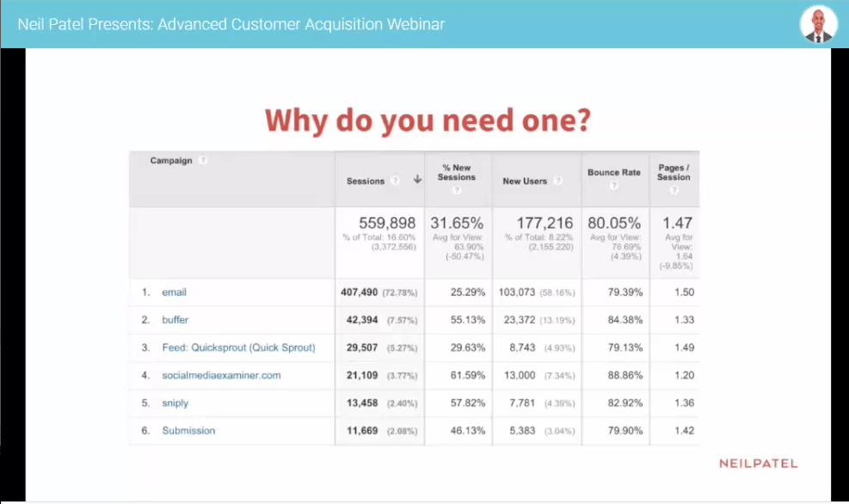Click help icon under % New Sessions

457,190
